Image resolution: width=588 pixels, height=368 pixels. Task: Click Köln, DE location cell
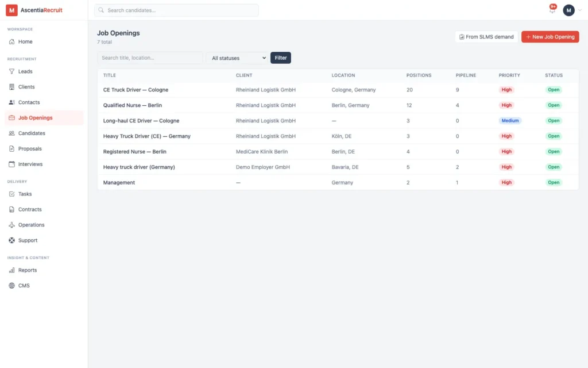click(x=342, y=136)
